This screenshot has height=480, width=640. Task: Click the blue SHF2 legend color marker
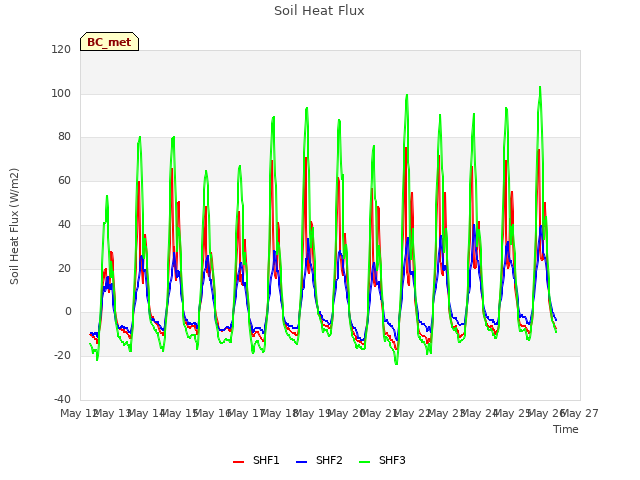coord(301,462)
